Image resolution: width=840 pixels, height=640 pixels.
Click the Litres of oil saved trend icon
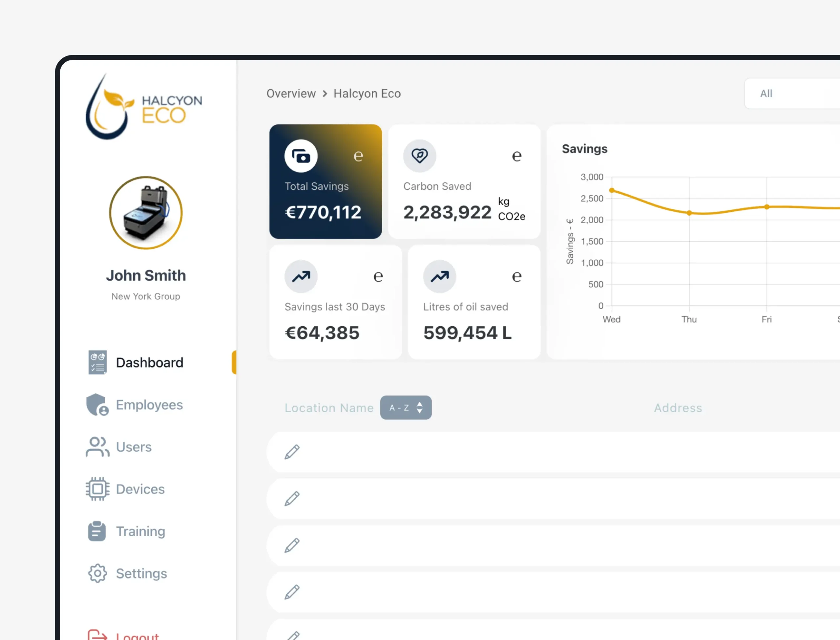439,276
